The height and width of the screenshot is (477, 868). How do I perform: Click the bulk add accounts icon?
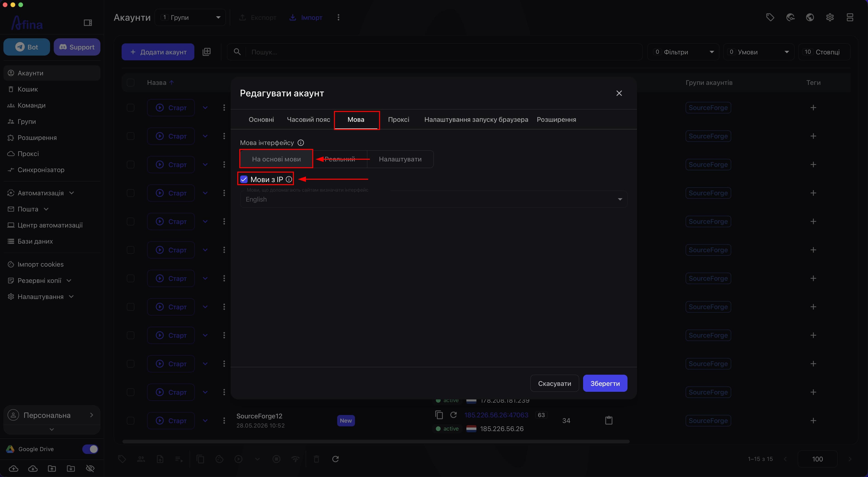(x=207, y=52)
